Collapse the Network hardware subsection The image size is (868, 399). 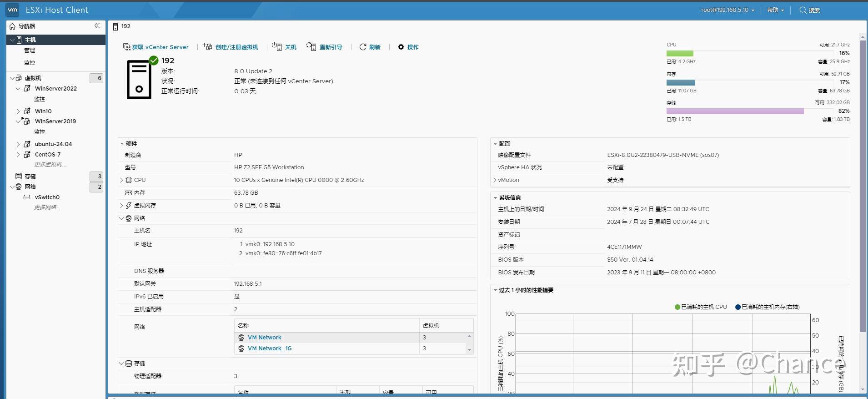121,218
